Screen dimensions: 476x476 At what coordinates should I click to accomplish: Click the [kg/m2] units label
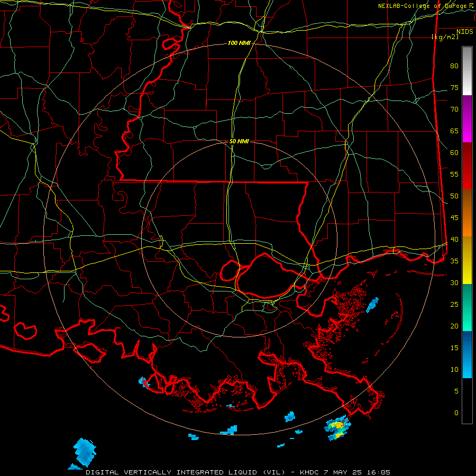[445, 37]
